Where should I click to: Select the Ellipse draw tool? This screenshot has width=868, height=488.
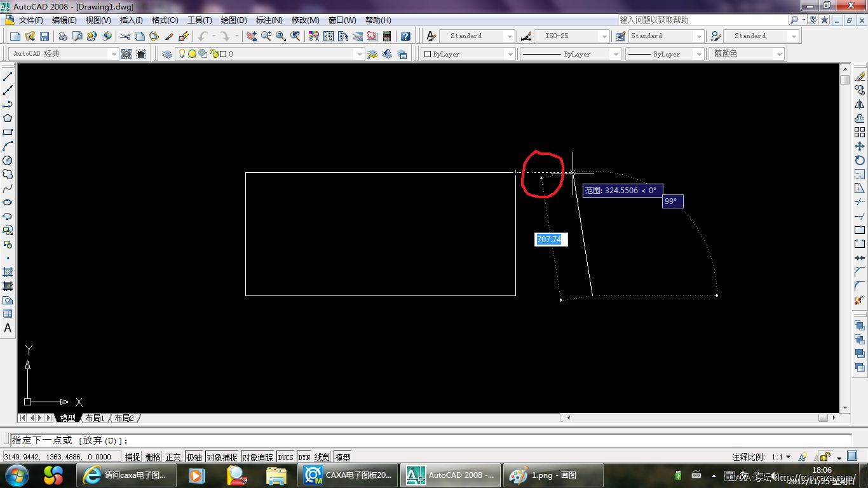tap(8, 202)
